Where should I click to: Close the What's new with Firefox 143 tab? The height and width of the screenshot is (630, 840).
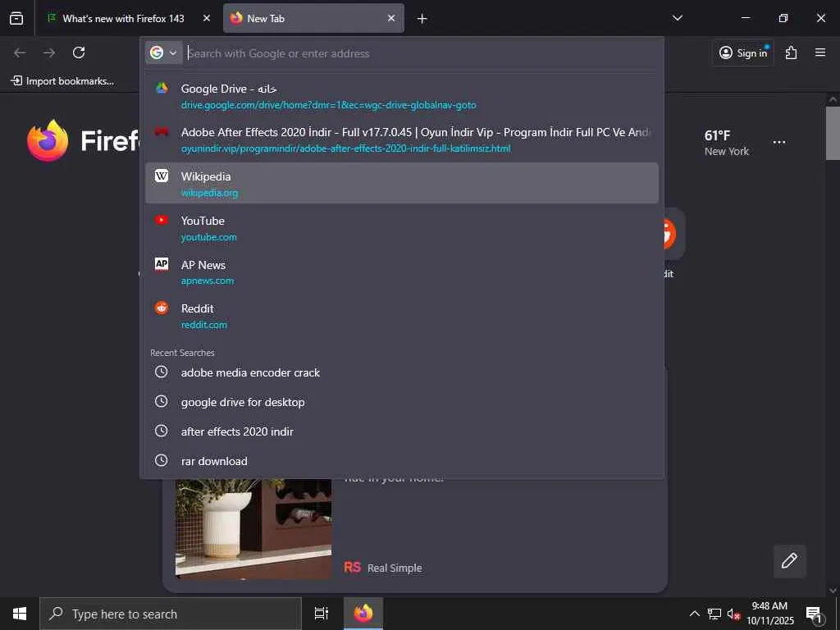(206, 18)
